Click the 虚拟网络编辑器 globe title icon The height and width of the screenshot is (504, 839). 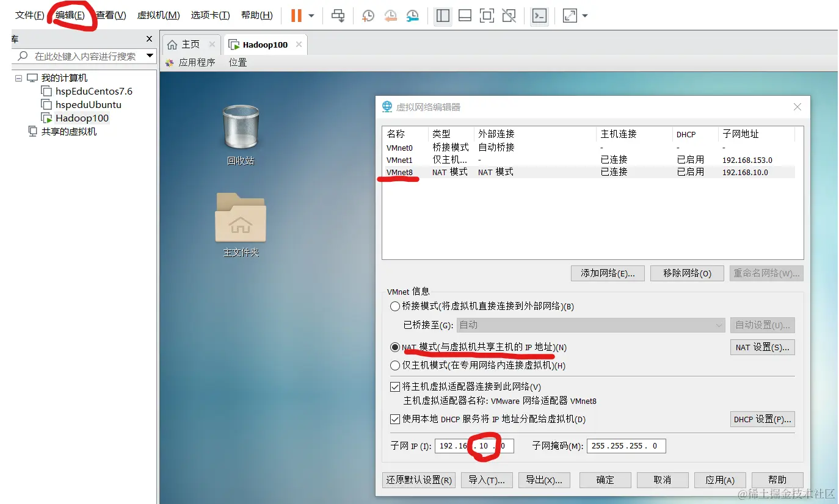click(x=387, y=107)
